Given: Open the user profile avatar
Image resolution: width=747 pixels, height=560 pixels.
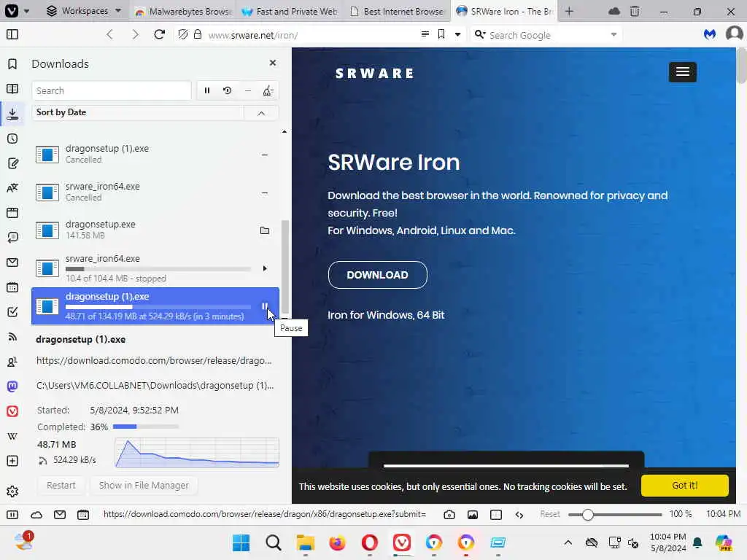Looking at the screenshot, I should point(734,34).
